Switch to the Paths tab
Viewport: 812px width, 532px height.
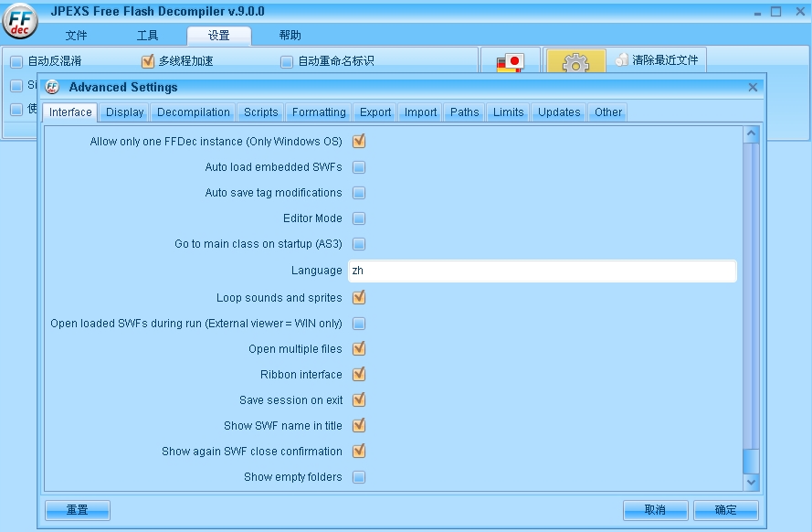(465, 112)
